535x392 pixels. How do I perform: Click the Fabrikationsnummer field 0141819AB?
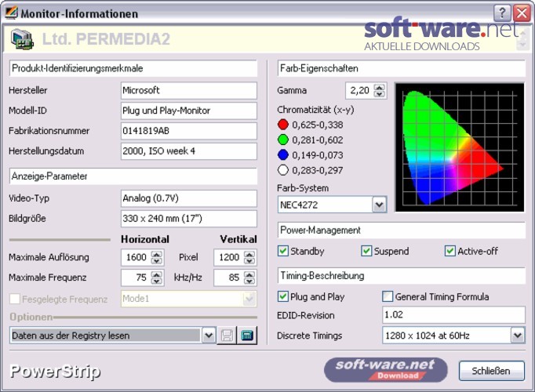tap(189, 131)
